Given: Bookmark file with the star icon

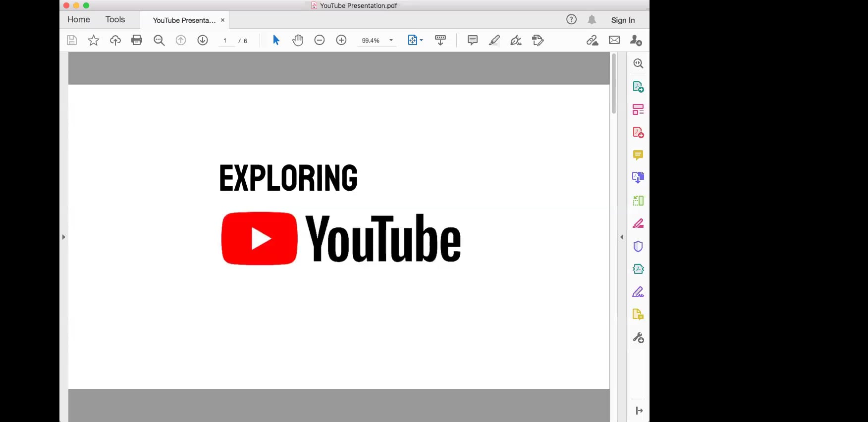Looking at the screenshot, I should 94,40.
